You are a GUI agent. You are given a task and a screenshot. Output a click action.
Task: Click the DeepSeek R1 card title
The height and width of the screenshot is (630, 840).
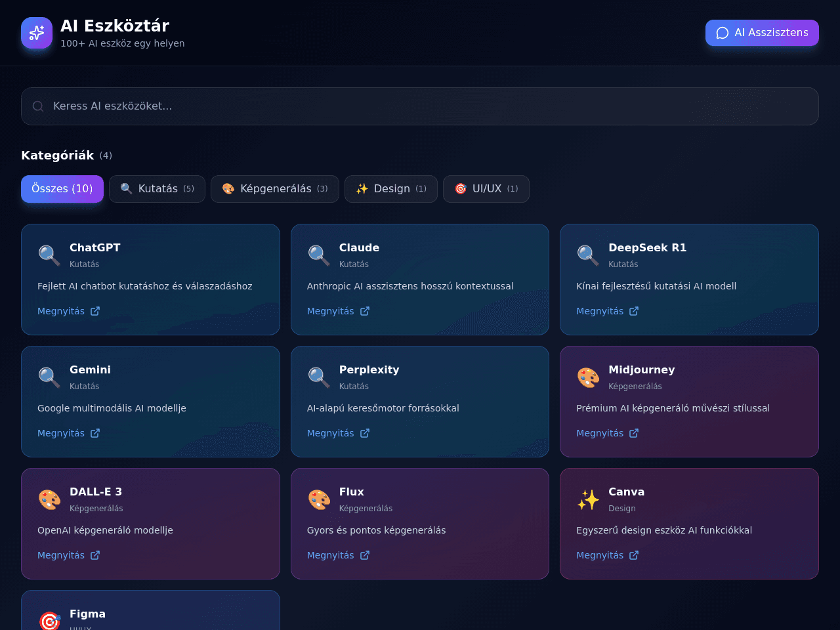[x=647, y=248]
